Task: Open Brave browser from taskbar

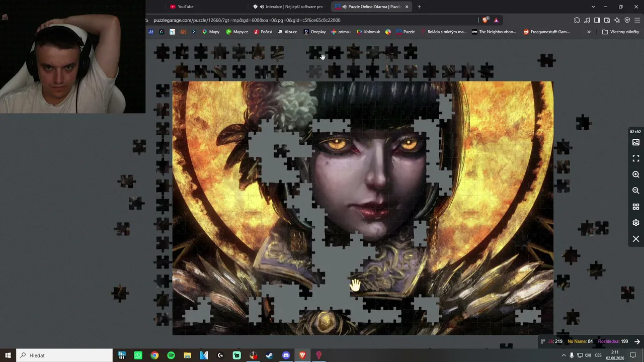Action: (x=302, y=355)
